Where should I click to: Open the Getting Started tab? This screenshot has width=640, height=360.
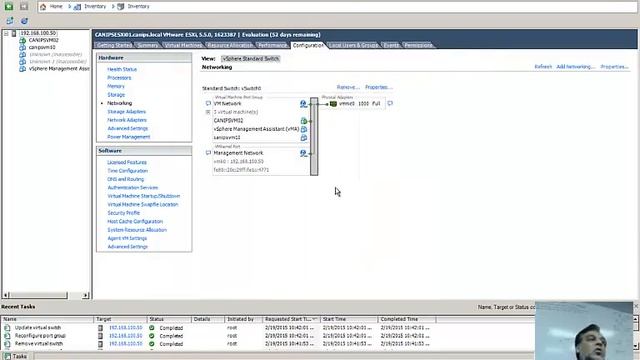pos(114,45)
